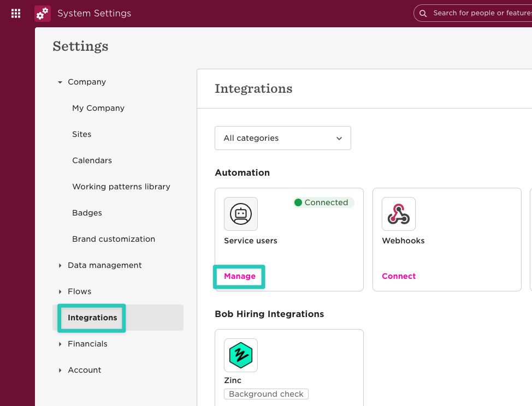The height and width of the screenshot is (406, 532).
Task: Click the System Settings gear icon
Action: tap(43, 13)
